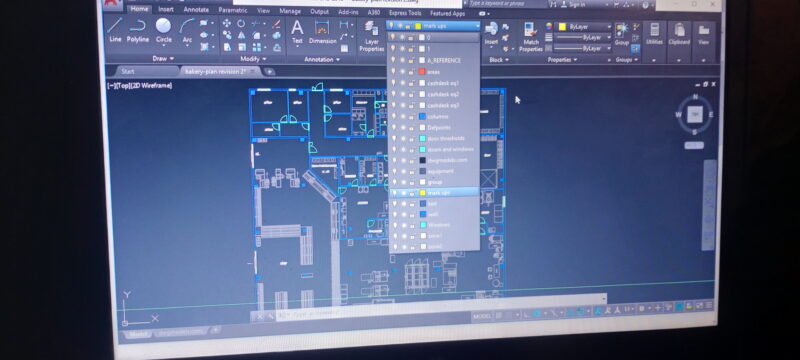
Task: Collapse the mark ups layer dropdown
Action: click(x=478, y=25)
